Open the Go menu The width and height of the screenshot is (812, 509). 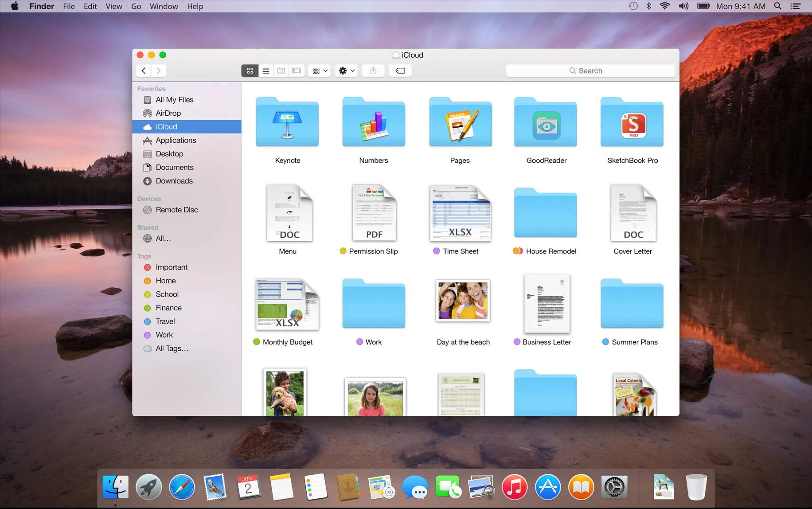(136, 6)
